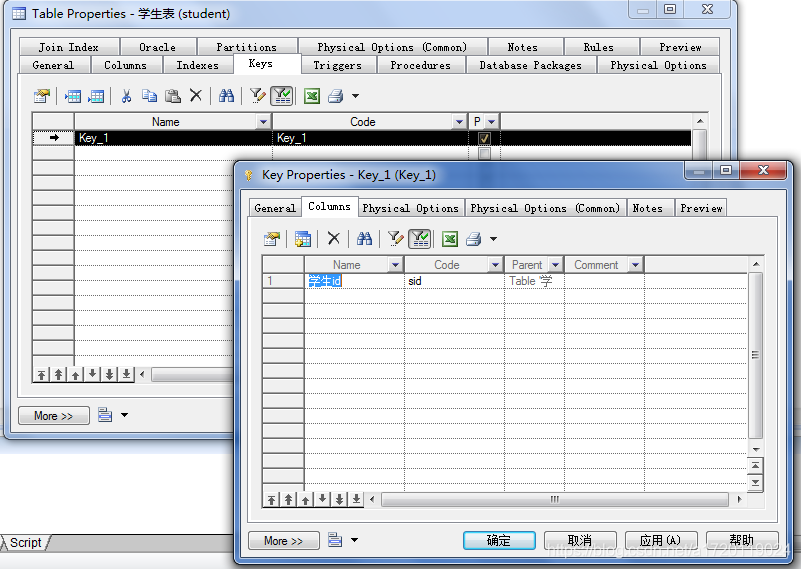Viewport: 801px width, 569px height.
Task: Open Parent column dropdown in Key Properties grid
Action: pos(556,265)
